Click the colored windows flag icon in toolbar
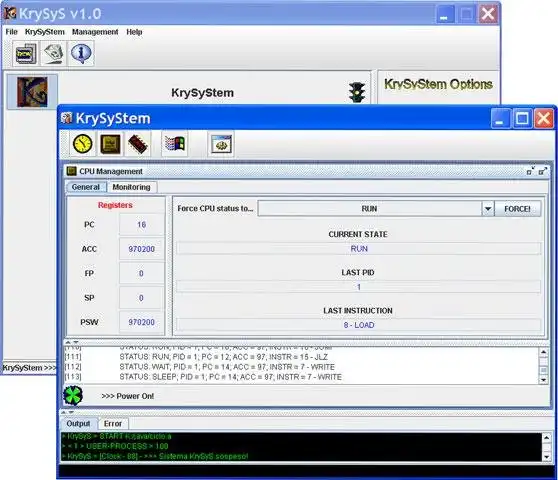Image resolution: width=558 pixels, height=480 pixels. pos(175,144)
